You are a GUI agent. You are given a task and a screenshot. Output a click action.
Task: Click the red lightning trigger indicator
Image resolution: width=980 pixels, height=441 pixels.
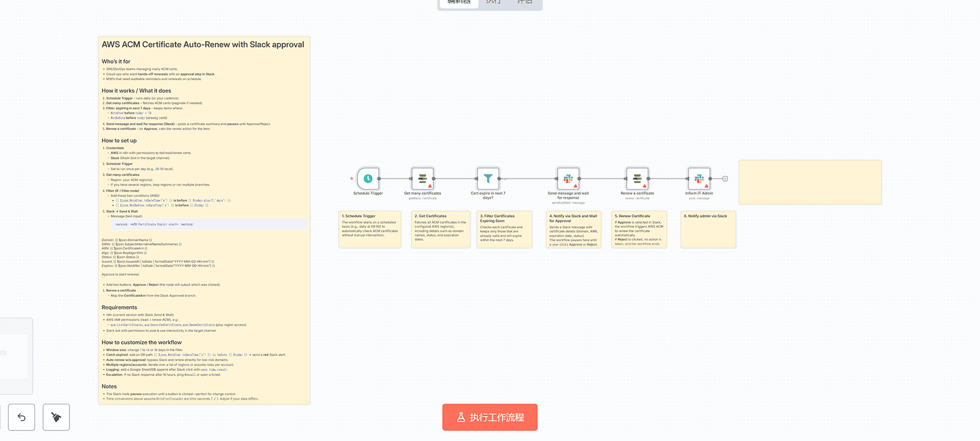coord(351,178)
